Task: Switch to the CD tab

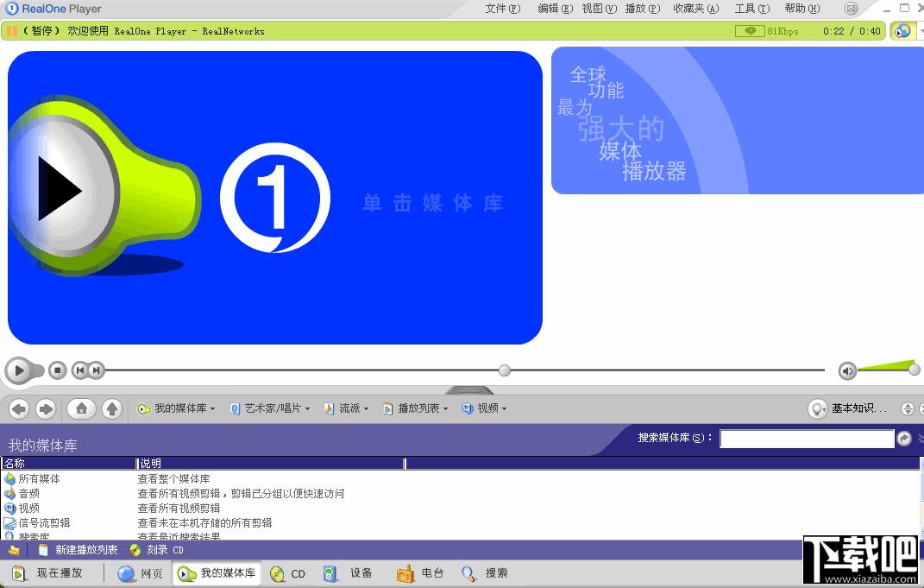Action: click(287, 573)
